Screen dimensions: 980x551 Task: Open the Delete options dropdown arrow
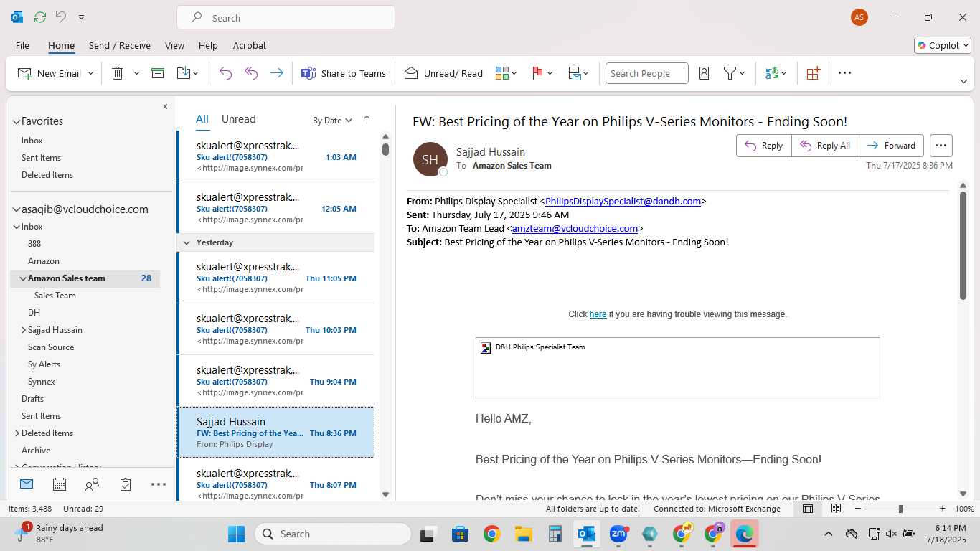(x=136, y=73)
